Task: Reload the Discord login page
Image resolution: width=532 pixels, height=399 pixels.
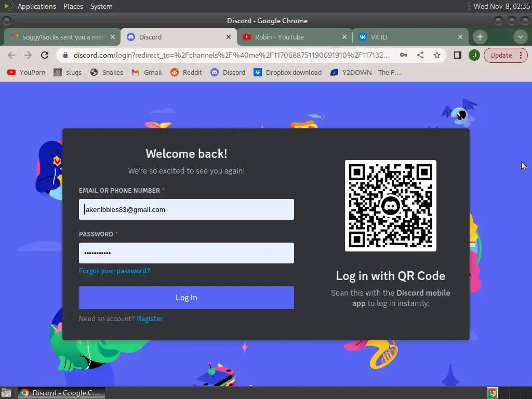Action: coord(45,55)
